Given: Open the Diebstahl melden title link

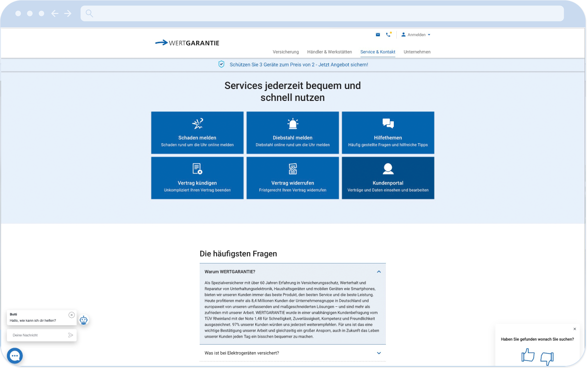Looking at the screenshot, I should pos(293,138).
